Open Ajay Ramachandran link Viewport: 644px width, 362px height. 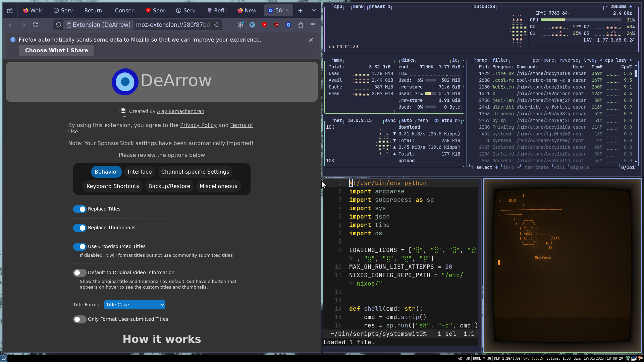click(180, 111)
